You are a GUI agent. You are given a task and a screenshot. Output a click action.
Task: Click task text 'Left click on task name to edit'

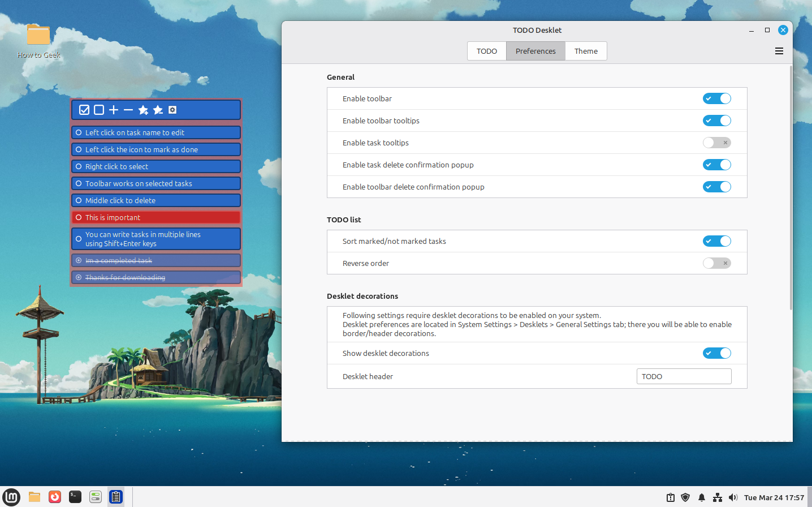point(135,132)
